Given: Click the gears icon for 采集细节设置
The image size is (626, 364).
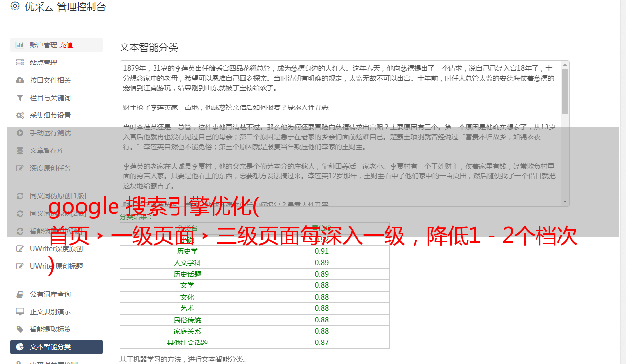Looking at the screenshot, I should click(20, 115).
